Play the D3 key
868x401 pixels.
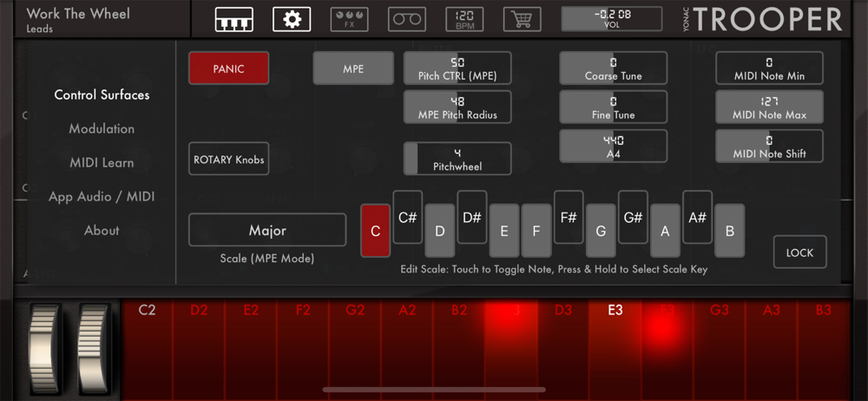[x=563, y=349]
